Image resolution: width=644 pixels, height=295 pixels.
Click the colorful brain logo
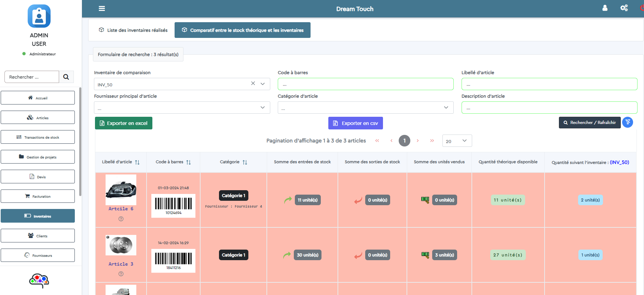click(x=39, y=281)
